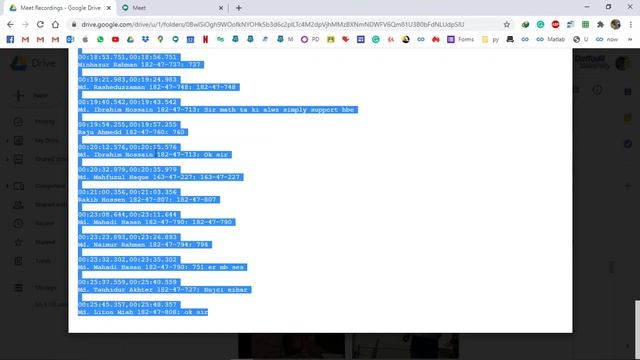The image size is (640, 360).
Task: Open the U bookmark with globe icon
Action: pyautogui.click(x=581, y=39)
